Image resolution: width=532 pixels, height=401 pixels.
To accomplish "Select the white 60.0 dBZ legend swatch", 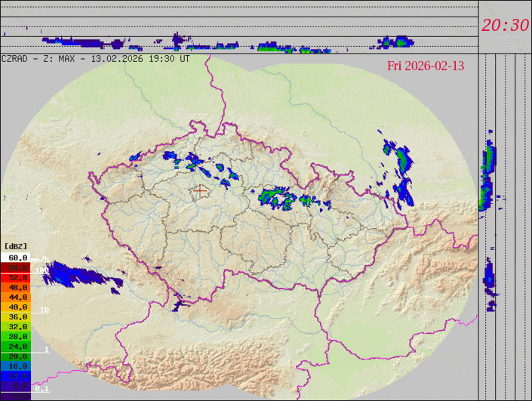I will click(15, 258).
